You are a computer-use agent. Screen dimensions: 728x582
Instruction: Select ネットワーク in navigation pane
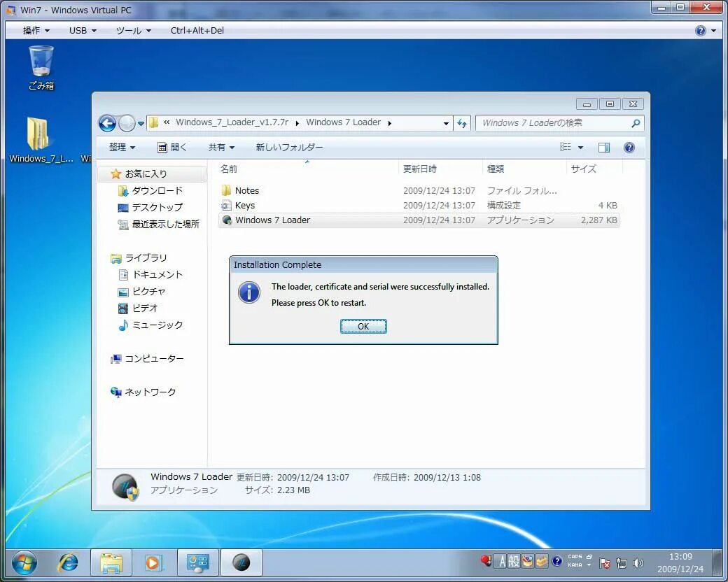click(x=143, y=392)
